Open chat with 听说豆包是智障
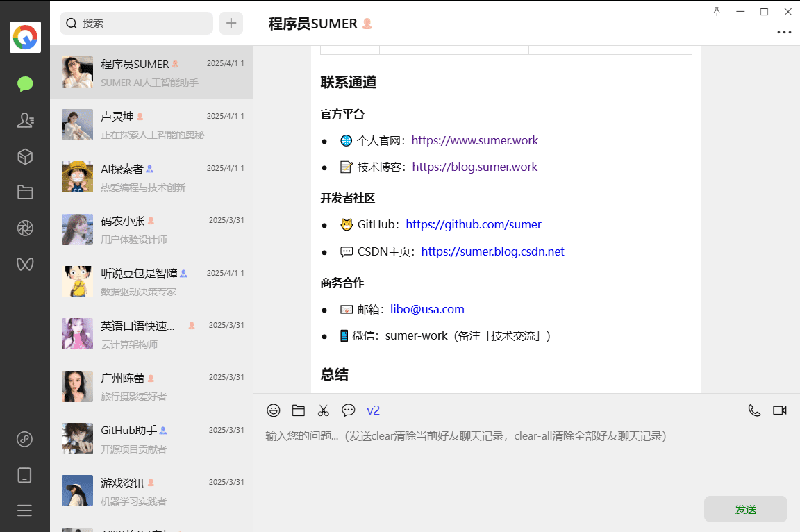800x532 pixels. click(x=151, y=282)
